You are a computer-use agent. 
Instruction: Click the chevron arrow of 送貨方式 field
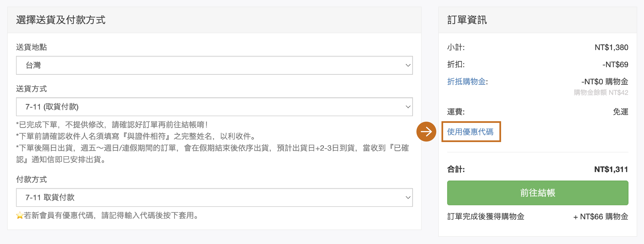tap(408, 107)
